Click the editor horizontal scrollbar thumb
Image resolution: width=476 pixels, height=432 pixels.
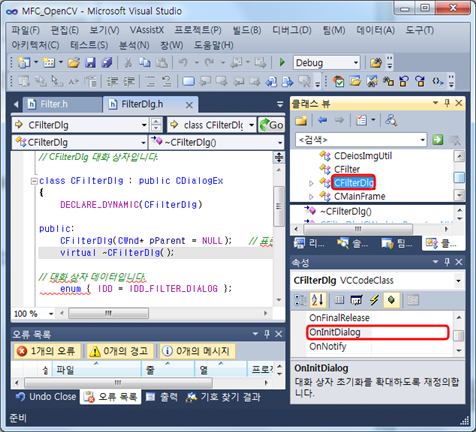point(108,313)
